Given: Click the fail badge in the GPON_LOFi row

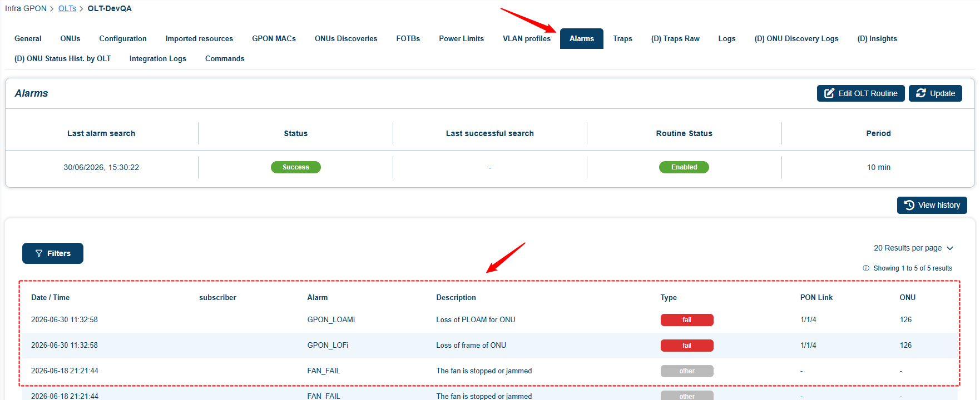Looking at the screenshot, I should tap(687, 346).
